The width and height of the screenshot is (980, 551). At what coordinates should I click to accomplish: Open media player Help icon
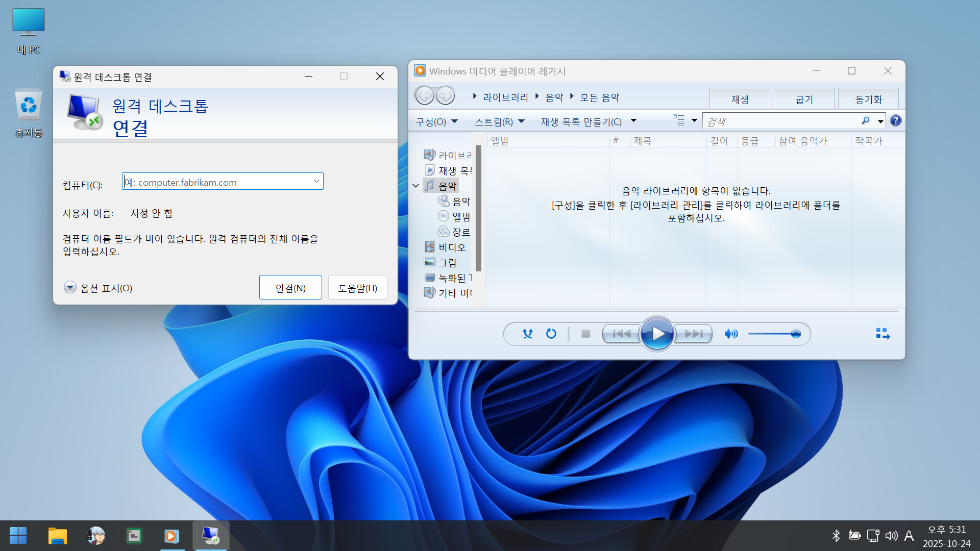[895, 121]
